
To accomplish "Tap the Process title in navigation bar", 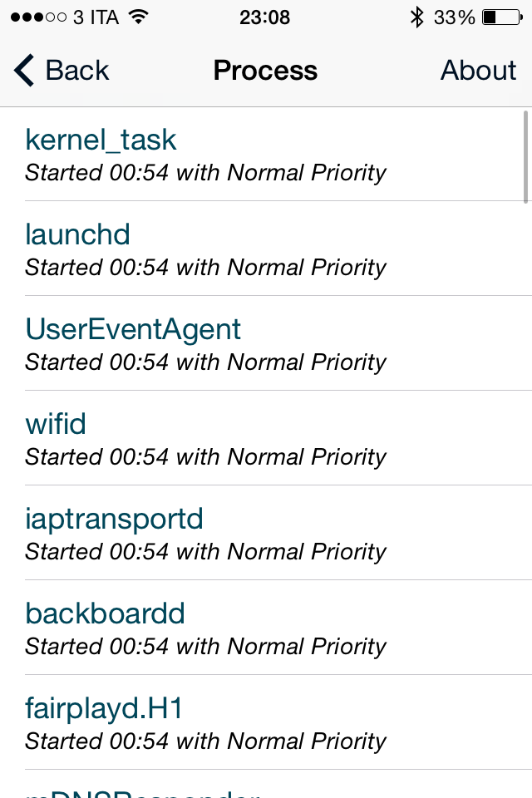I will click(265, 71).
